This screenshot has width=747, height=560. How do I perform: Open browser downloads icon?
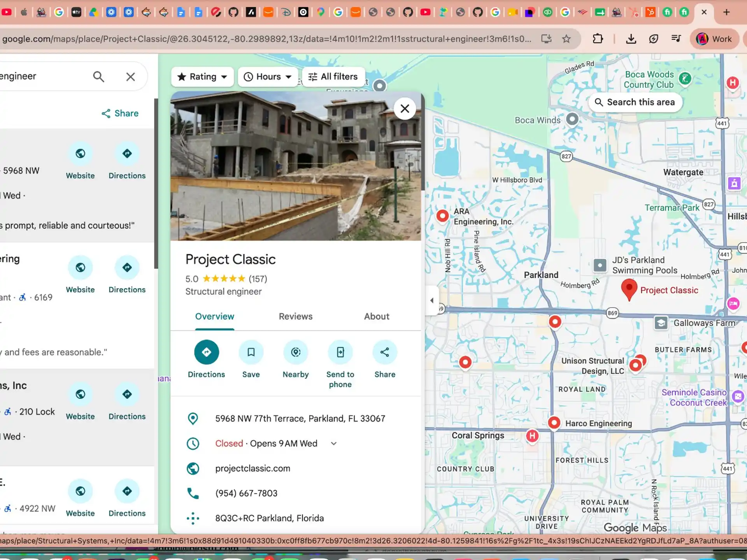coord(631,39)
